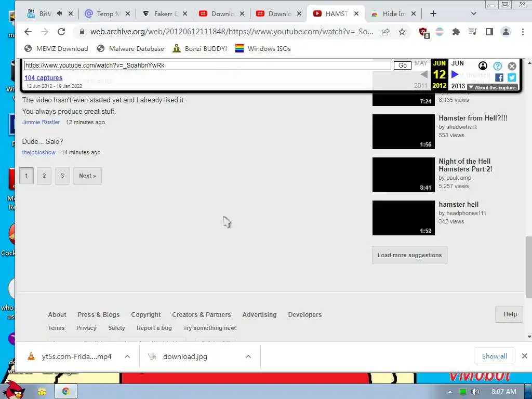
Task: Open the Report a bug link
Action: tap(154, 328)
